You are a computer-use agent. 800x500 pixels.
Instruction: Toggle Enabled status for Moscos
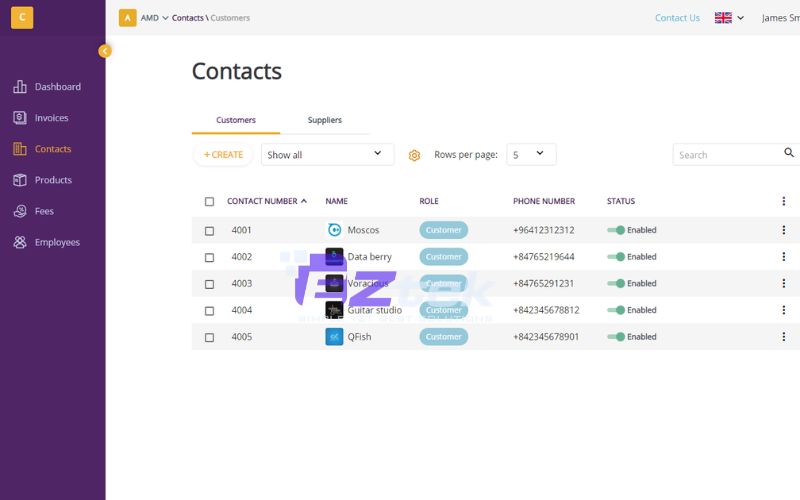tap(616, 230)
